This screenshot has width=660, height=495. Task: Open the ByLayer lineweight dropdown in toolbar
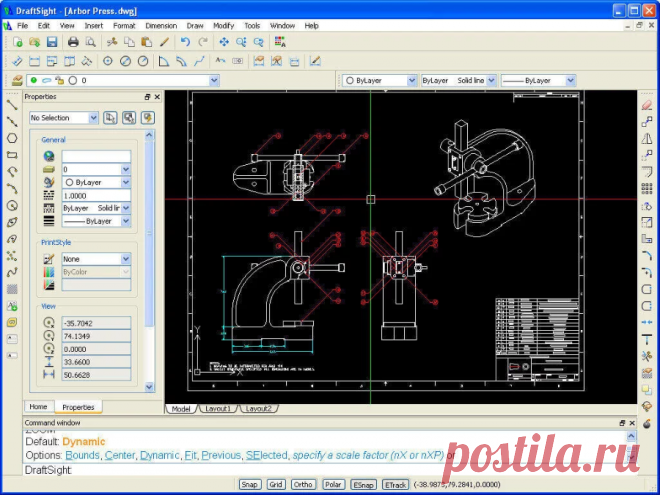tap(570, 80)
